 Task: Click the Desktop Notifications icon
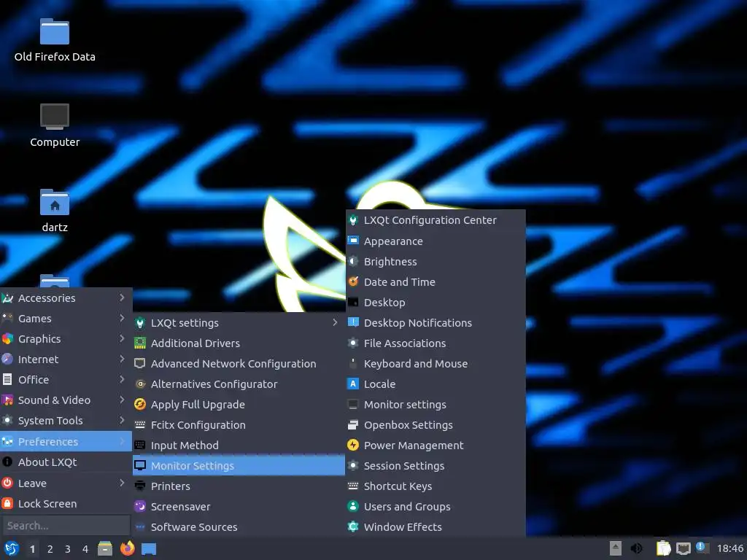pyautogui.click(x=353, y=322)
